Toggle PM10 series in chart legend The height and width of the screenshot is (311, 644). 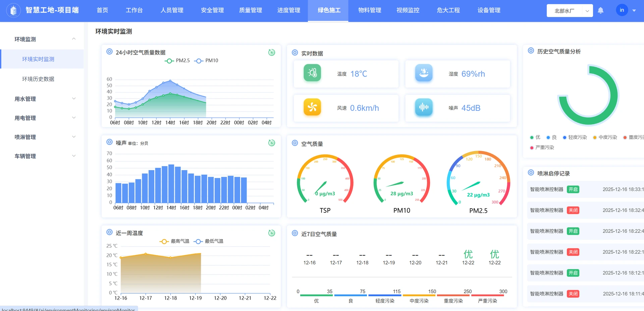point(206,61)
